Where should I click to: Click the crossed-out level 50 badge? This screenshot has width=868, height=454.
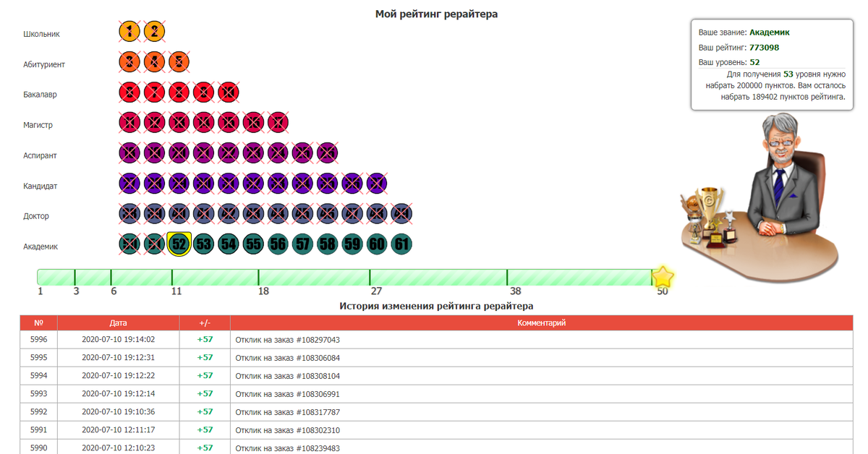tap(129, 244)
